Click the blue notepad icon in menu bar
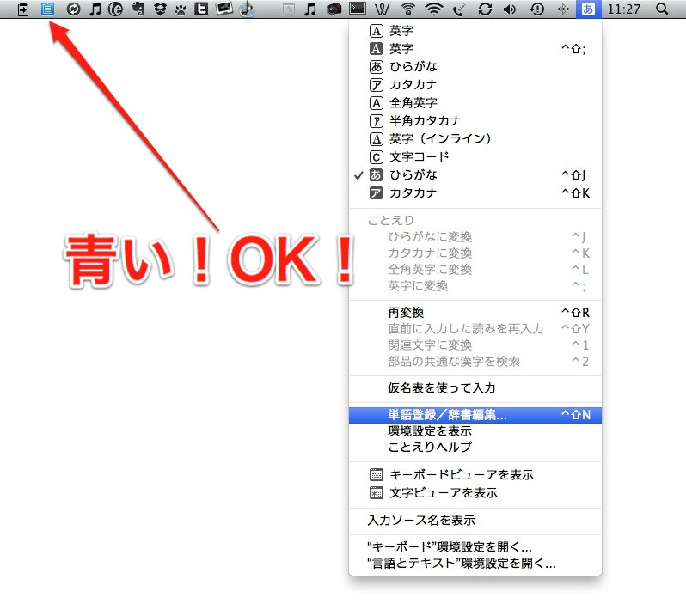Screen dimensions: 686x616 point(47,9)
